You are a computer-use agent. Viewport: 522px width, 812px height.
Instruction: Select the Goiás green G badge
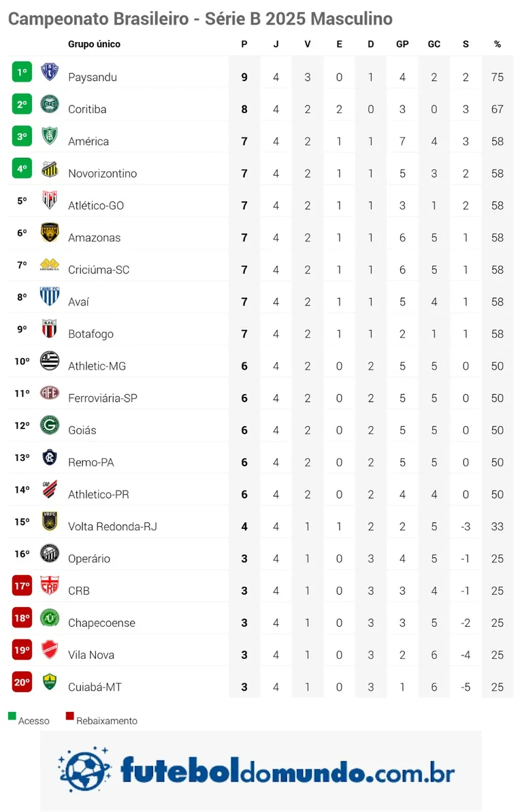coord(50,425)
